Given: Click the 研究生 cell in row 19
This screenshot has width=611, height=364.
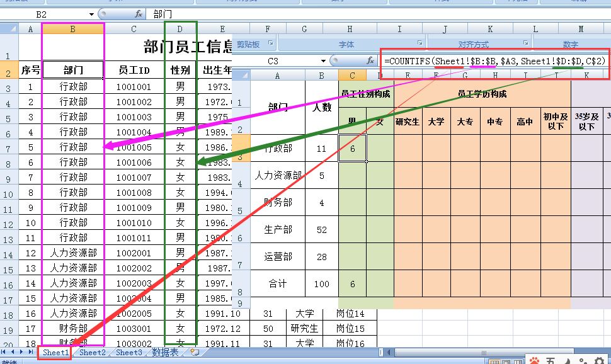Looking at the screenshot, I should (x=304, y=329).
